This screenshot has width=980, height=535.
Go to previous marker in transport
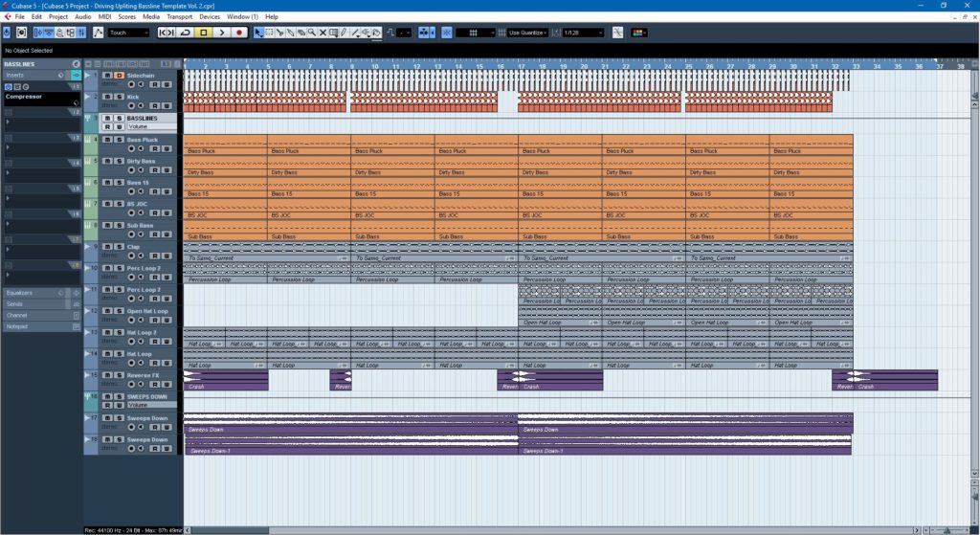click(163, 33)
